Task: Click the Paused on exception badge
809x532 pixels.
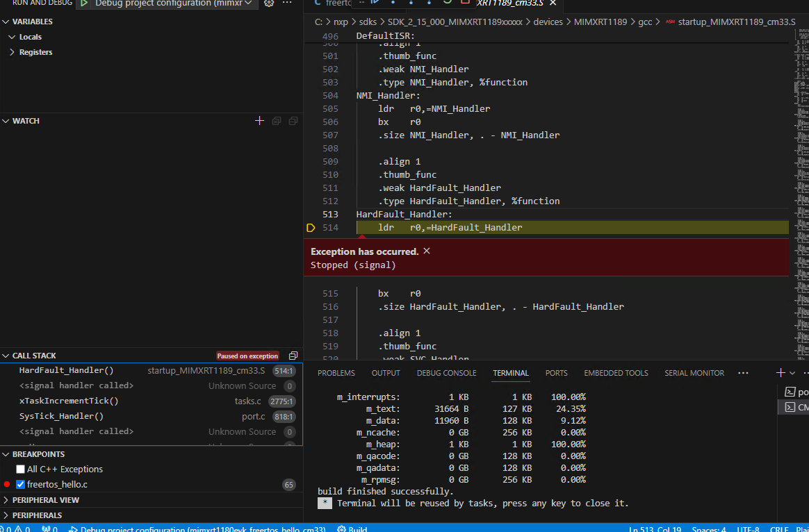Action: pyautogui.click(x=247, y=356)
